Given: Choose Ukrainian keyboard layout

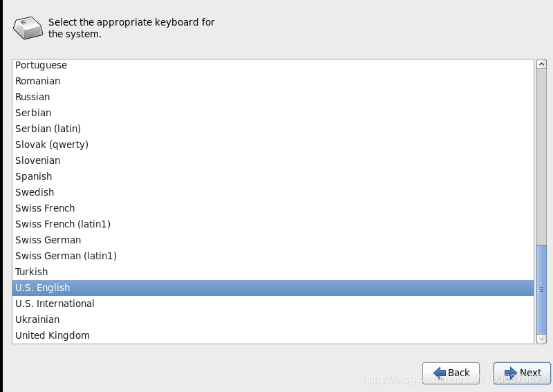Looking at the screenshot, I should point(273,319).
